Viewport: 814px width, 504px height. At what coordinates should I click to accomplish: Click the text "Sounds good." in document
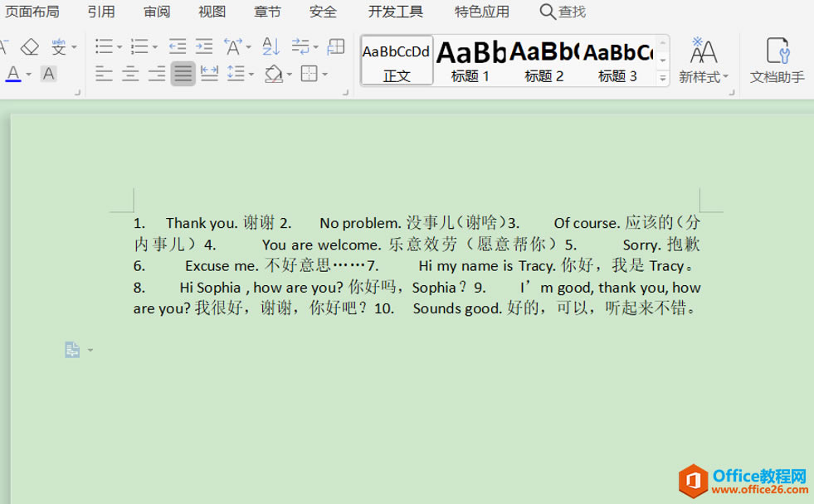click(x=458, y=308)
